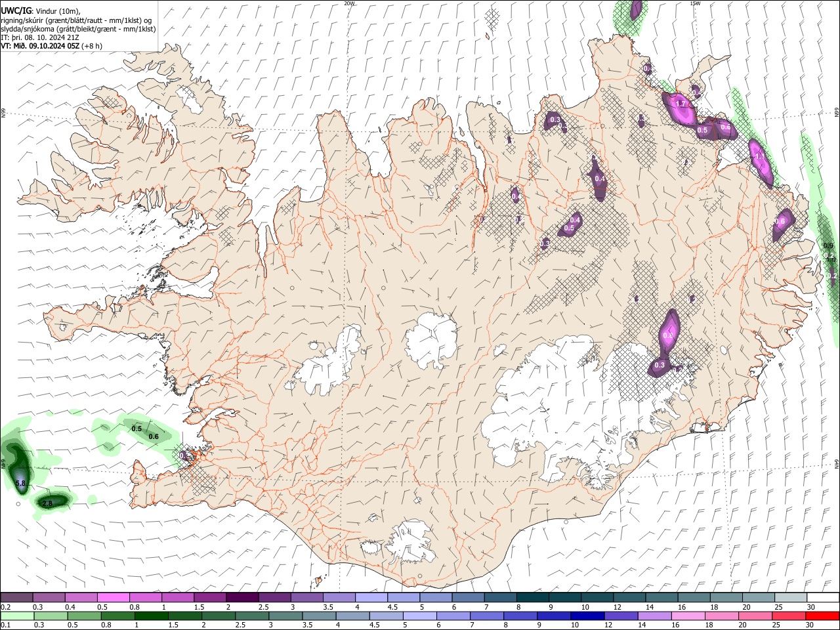Click the initial time line "IT: þri. 08. 10. 2024 21Z"

pyautogui.click(x=40, y=37)
